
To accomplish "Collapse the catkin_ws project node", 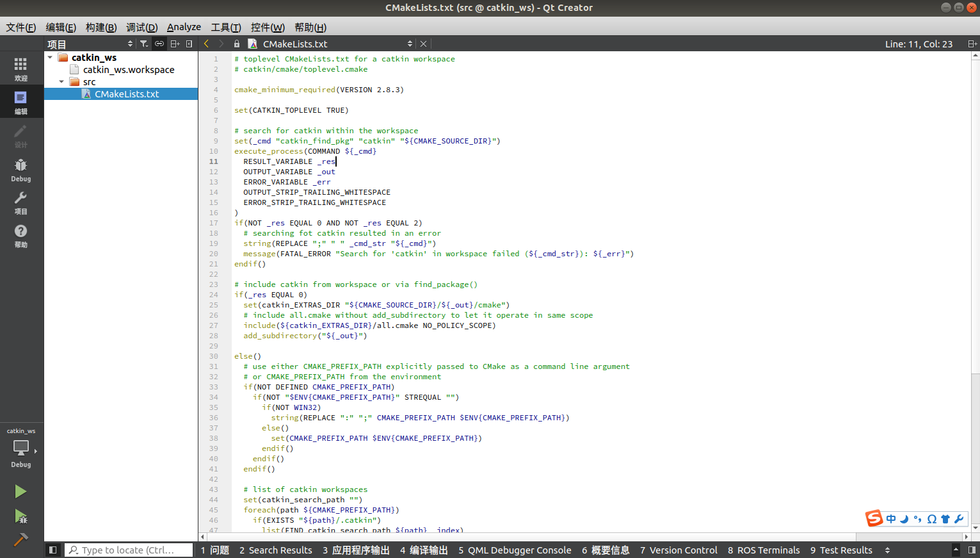I will pos(51,57).
